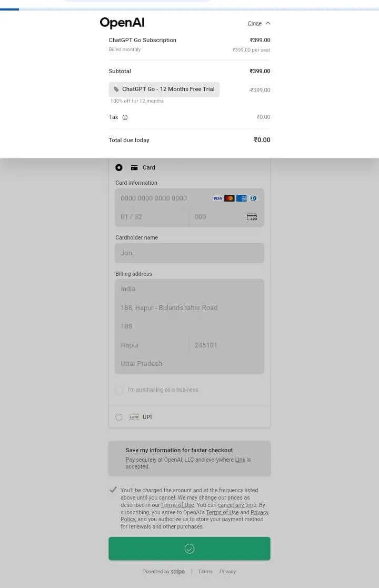Click the Diners Club logo icon
Image resolution: width=379 pixels, height=588 pixels.
[253, 198]
